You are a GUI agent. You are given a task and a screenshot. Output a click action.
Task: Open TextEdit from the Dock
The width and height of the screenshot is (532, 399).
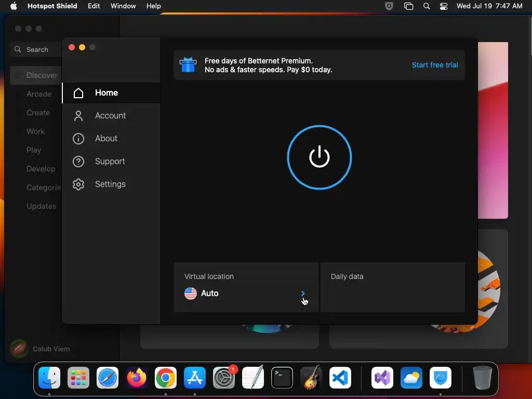(x=253, y=378)
